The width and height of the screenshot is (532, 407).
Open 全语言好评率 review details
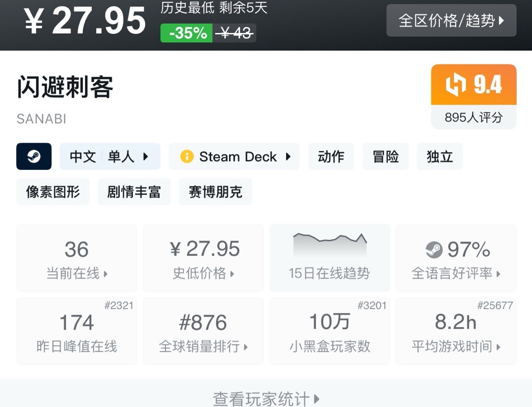pyautogui.click(x=456, y=258)
